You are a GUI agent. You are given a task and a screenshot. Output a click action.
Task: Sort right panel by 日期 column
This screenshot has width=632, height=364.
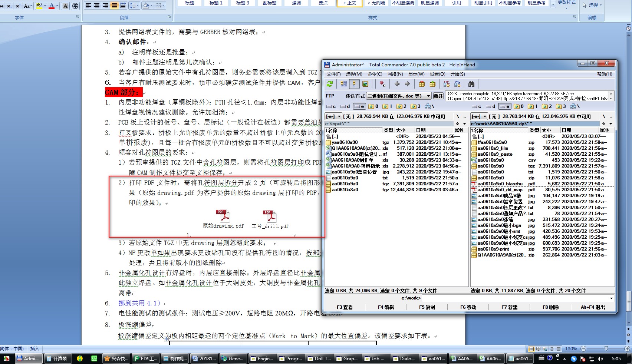[x=579, y=130]
